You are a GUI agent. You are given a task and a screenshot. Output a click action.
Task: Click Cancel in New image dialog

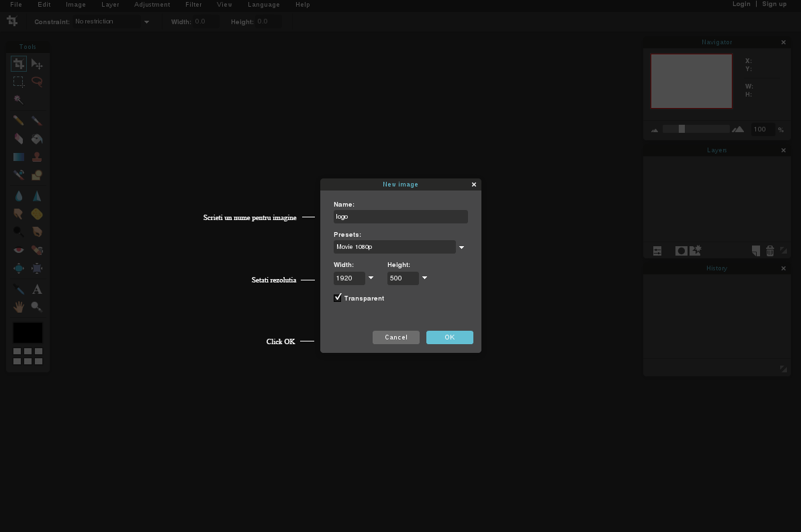tap(396, 337)
